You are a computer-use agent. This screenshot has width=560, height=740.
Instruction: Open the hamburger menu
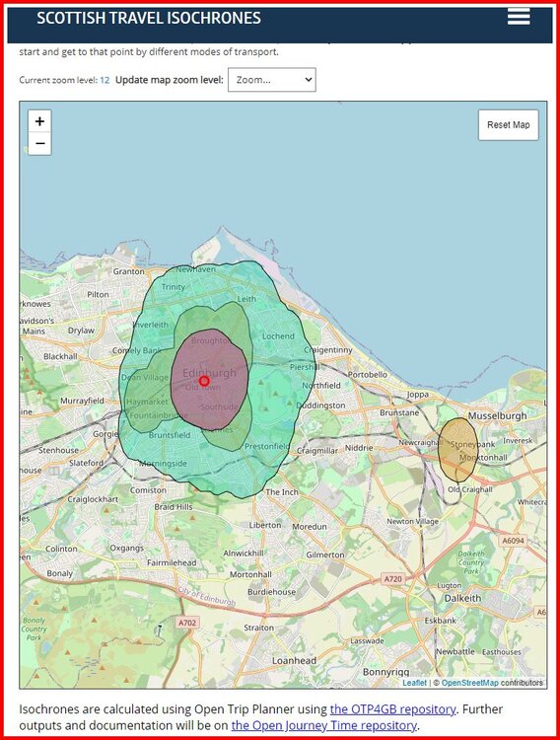coord(519,16)
